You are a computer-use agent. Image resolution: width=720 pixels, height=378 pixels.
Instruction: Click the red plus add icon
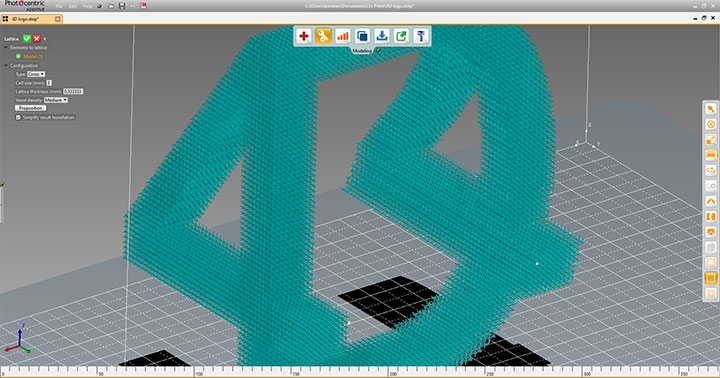(x=304, y=36)
